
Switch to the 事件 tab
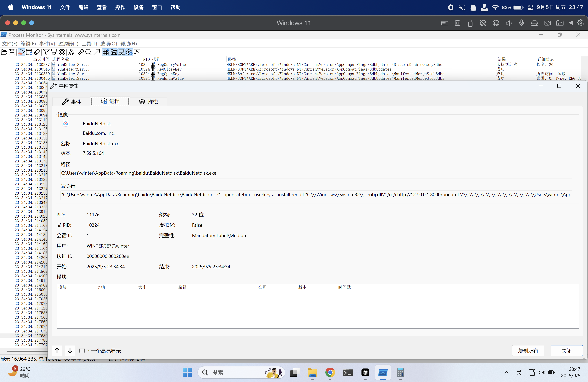(72, 102)
